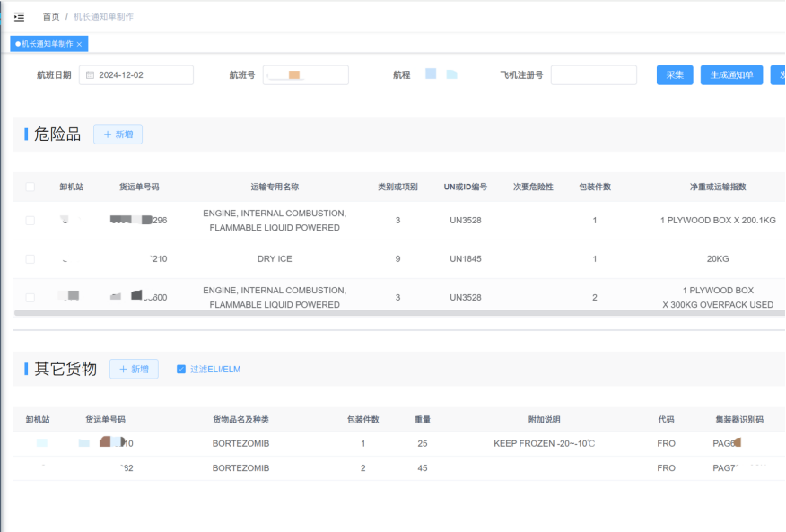Go to 首页 in the breadcrumb
This screenshot has height=532, width=786.
[51, 16]
